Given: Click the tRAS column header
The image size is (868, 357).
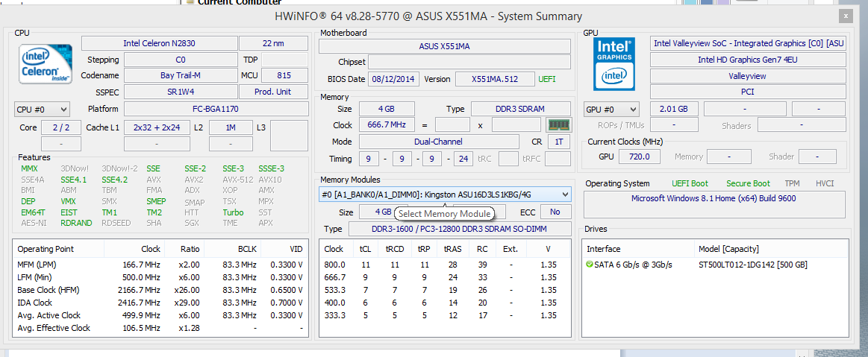Looking at the screenshot, I should (x=453, y=249).
